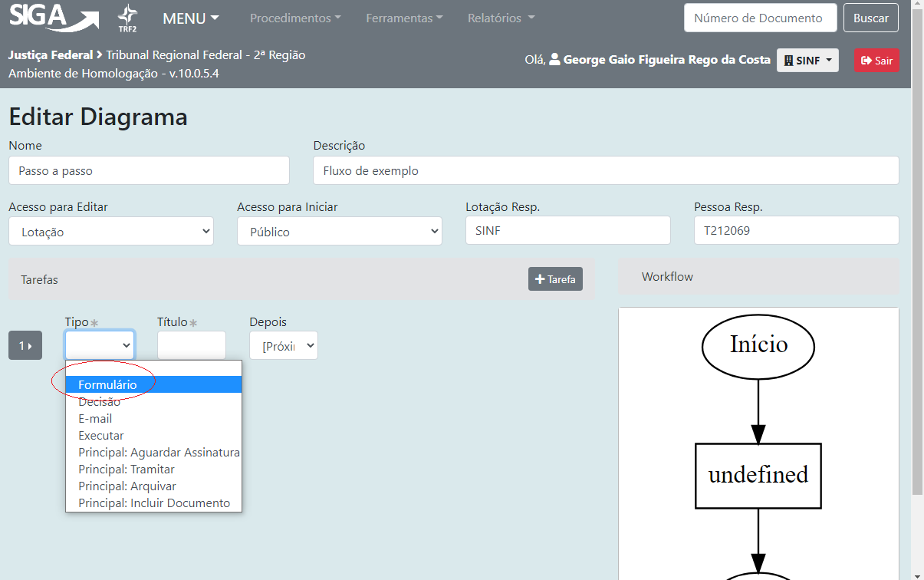
Task: Open the Relatórios menu
Action: pos(501,18)
